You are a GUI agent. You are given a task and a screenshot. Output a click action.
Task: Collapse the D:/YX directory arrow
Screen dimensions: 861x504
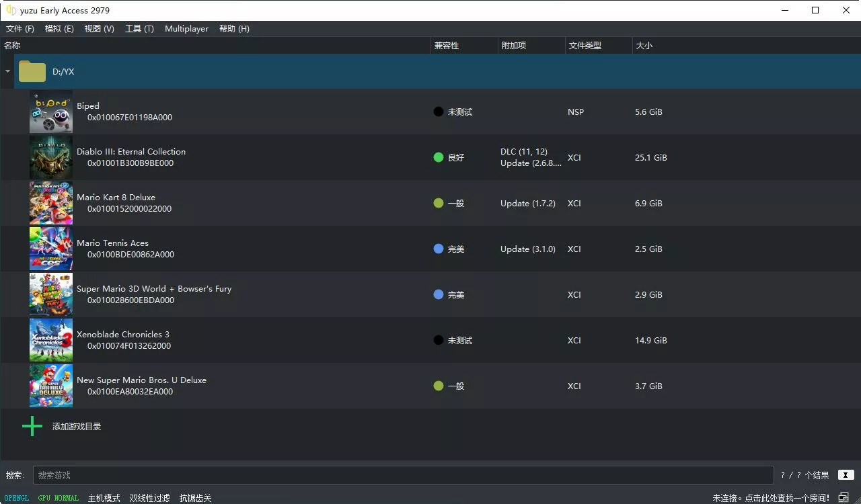click(7, 71)
